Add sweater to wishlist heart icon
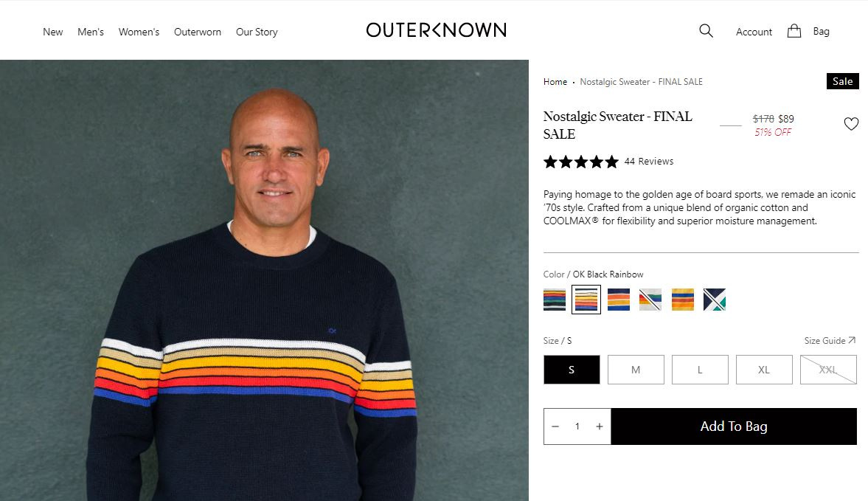The width and height of the screenshot is (868, 501). pyautogui.click(x=851, y=123)
